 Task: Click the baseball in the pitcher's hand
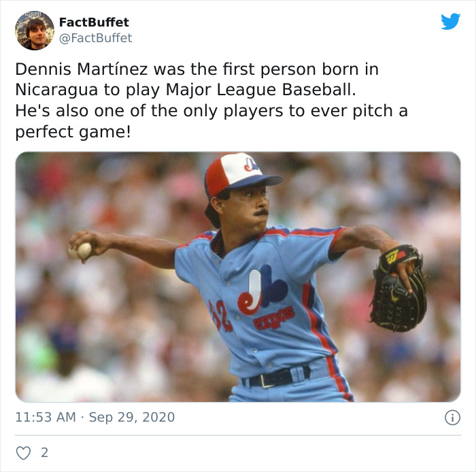tap(81, 251)
